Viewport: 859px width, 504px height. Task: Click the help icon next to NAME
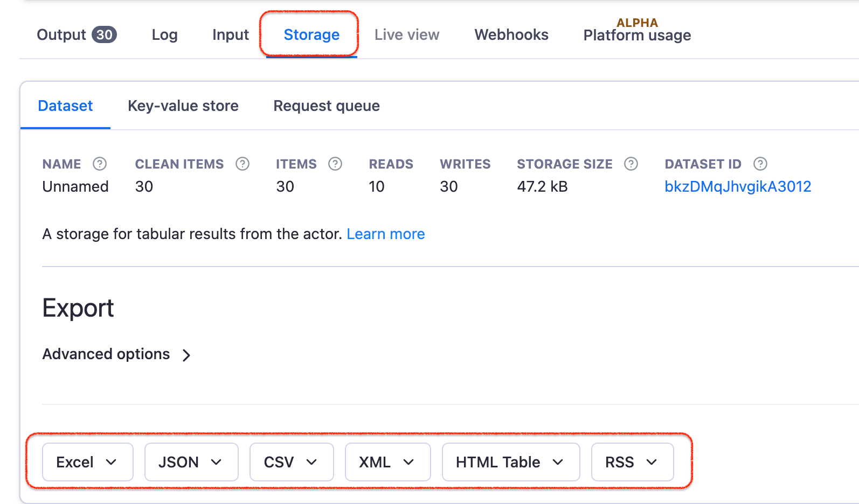pos(100,164)
